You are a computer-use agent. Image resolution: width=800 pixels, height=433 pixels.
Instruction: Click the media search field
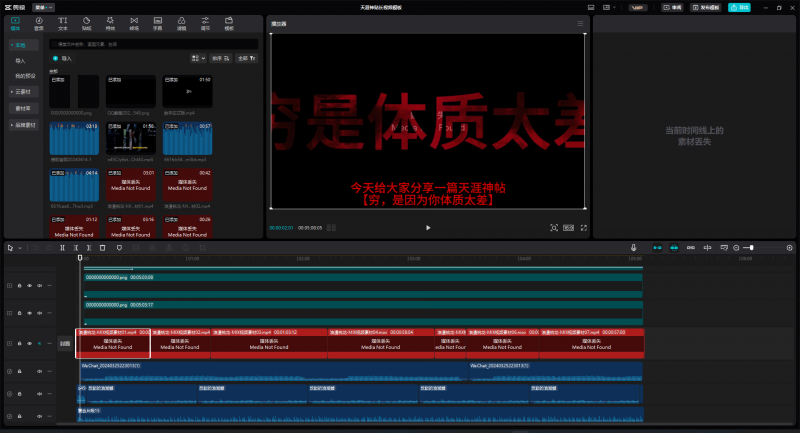click(154, 44)
